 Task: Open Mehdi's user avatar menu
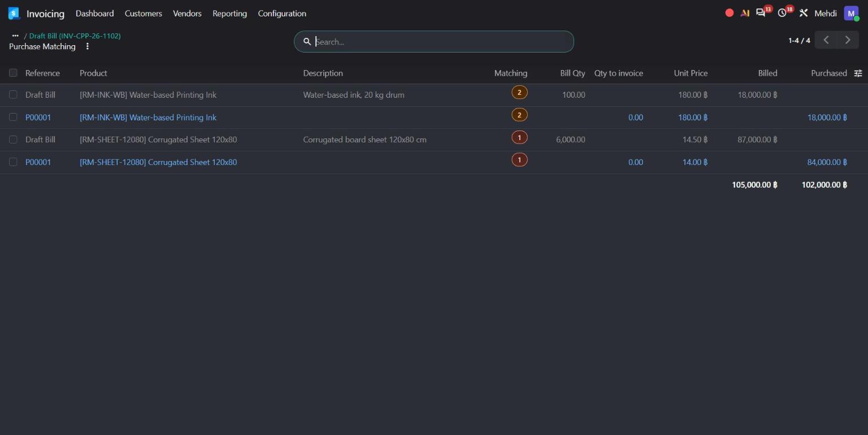tap(851, 13)
